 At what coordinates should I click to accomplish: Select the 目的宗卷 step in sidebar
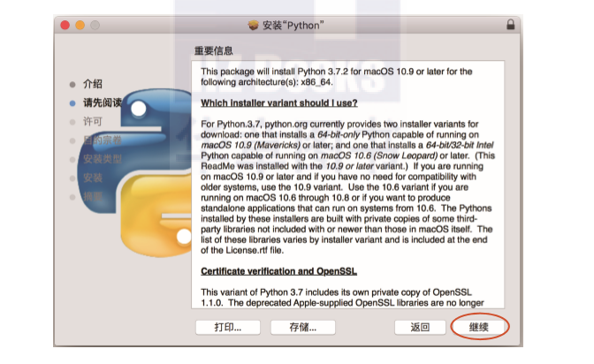(103, 140)
